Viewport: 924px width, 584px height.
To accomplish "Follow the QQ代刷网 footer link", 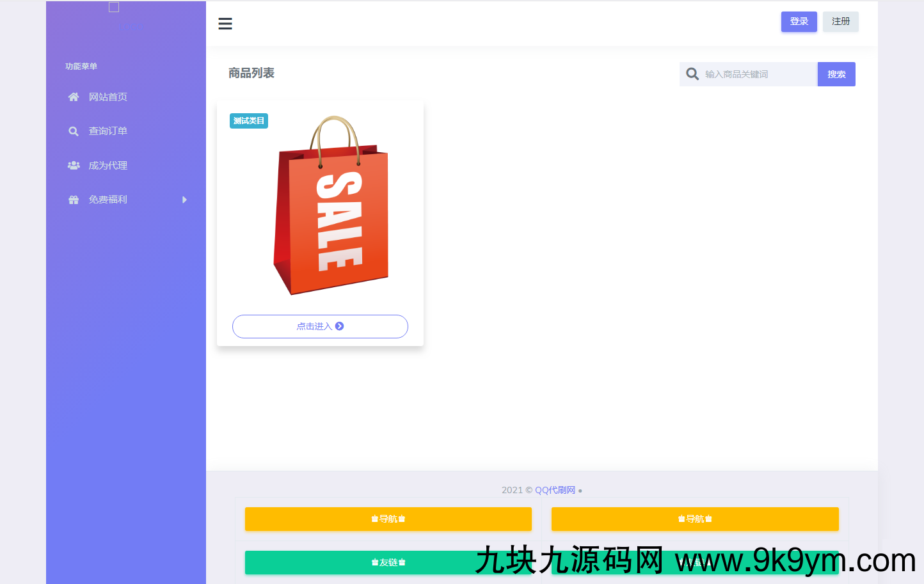I will 555,490.
